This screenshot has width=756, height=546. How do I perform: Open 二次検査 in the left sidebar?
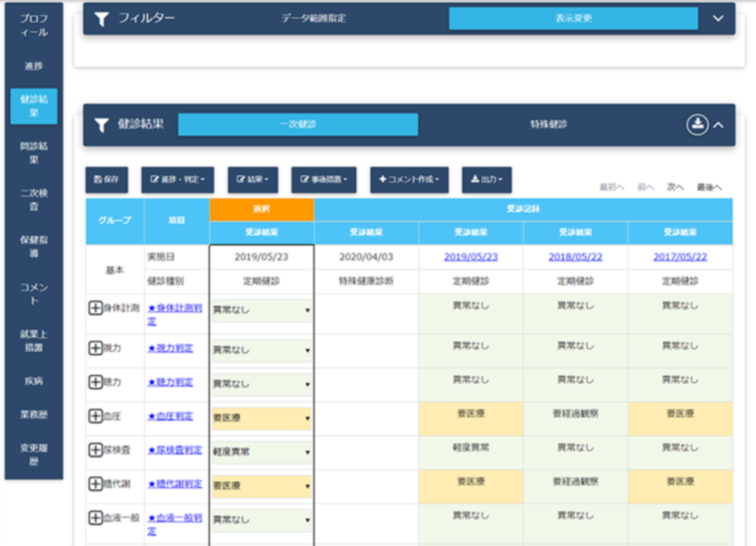click(x=34, y=199)
